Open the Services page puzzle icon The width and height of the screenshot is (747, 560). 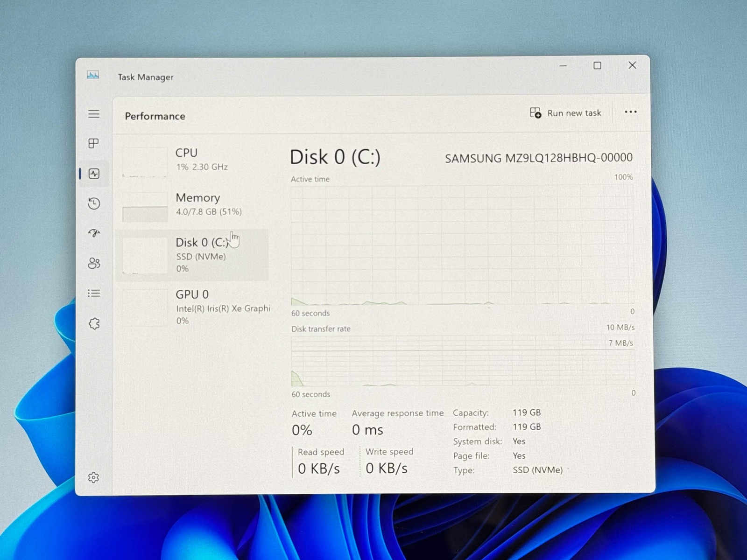[94, 323]
